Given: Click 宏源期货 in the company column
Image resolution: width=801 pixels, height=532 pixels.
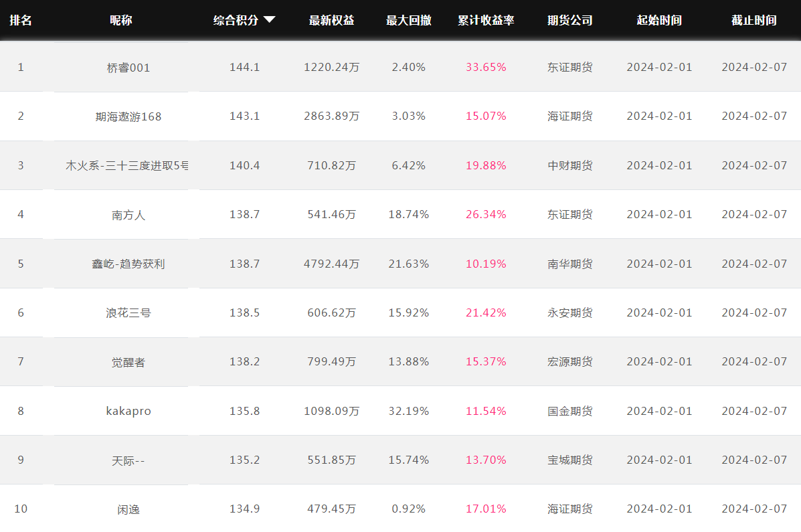Looking at the screenshot, I should (570, 362).
